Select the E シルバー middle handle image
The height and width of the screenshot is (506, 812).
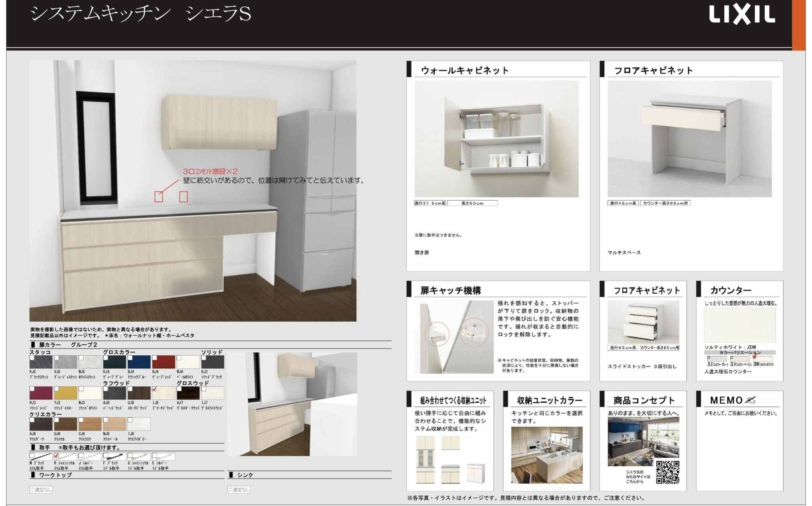(x=164, y=457)
